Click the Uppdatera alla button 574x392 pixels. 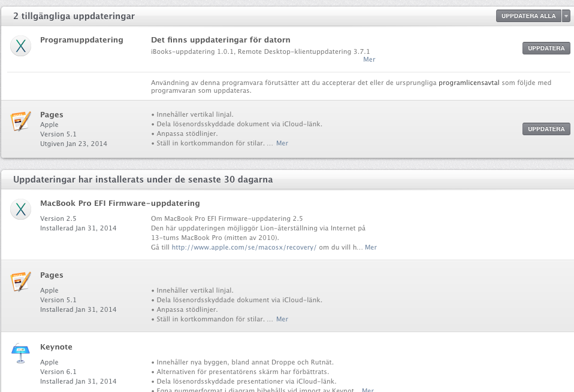(x=528, y=16)
